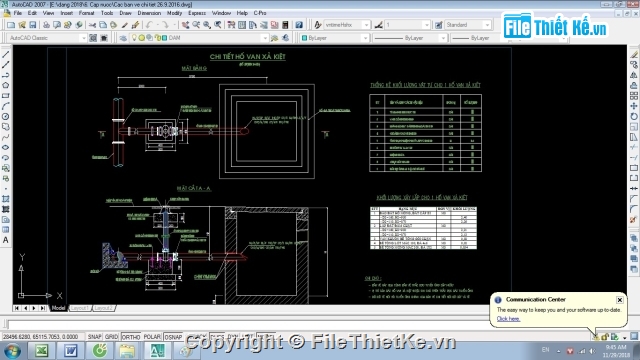Image resolution: width=640 pixels, height=360 pixels.
Task: Click the 'Click here' link in Communication Center
Action: coord(508,319)
